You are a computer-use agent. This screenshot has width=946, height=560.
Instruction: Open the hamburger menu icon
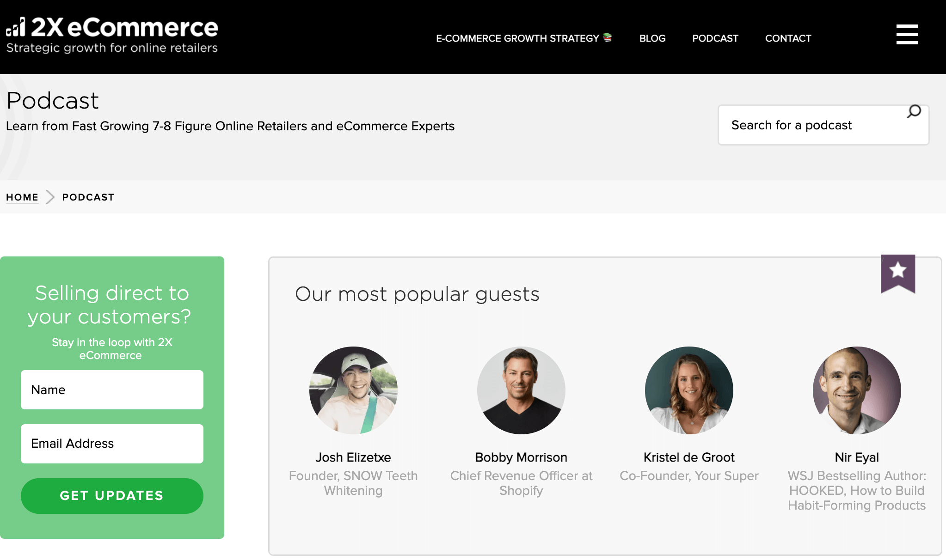(x=907, y=35)
